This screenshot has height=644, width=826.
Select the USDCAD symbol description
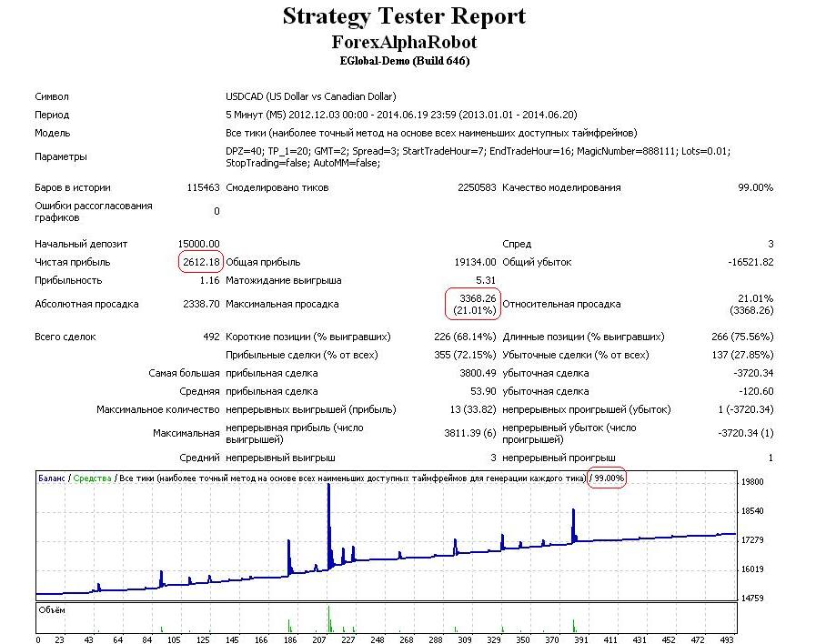coord(311,96)
